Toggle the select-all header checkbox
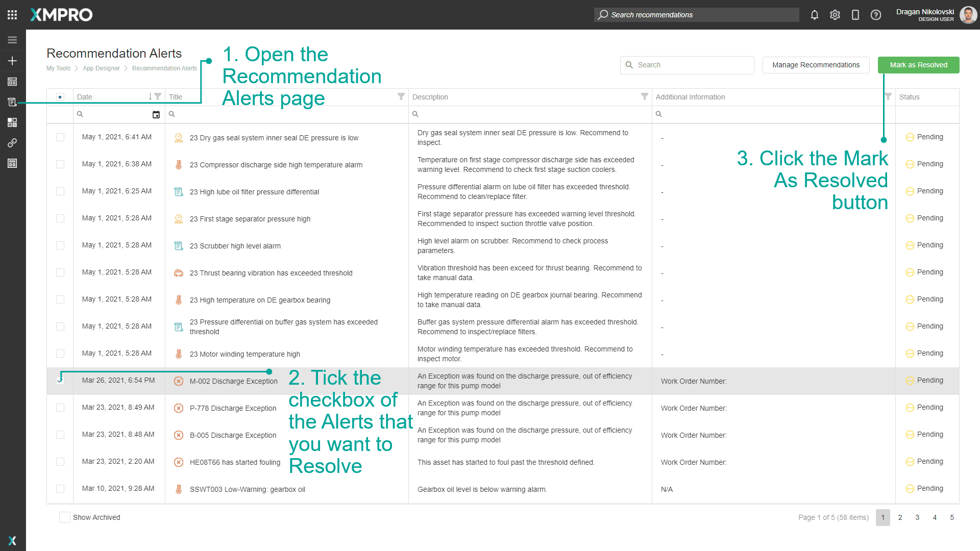The image size is (980, 551). [60, 97]
